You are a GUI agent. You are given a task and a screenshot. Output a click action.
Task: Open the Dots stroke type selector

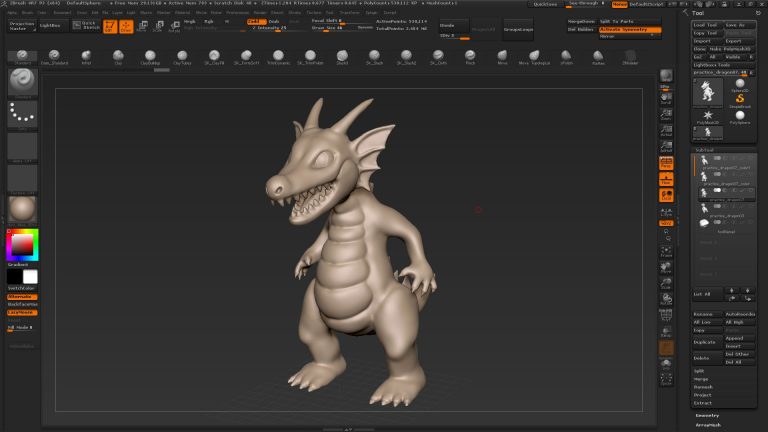pos(23,115)
